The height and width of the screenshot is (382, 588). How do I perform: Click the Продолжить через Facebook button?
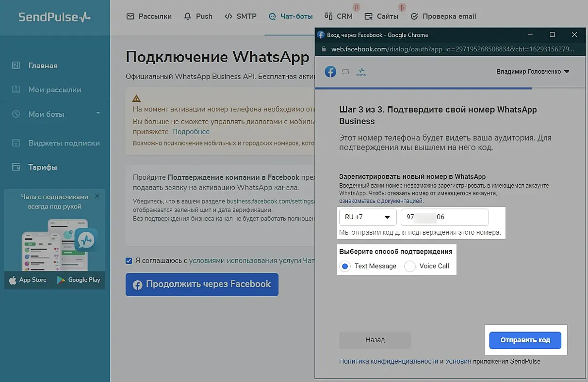(202, 285)
